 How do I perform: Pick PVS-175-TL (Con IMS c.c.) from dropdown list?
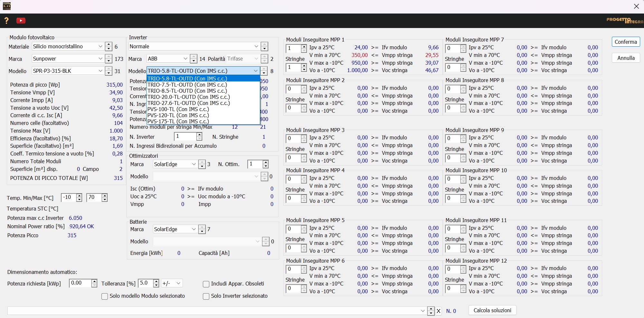pos(203,121)
